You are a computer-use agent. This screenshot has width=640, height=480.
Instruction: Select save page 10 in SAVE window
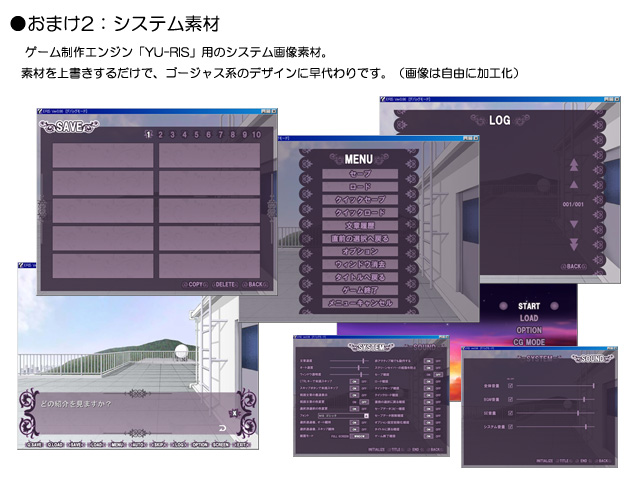256,135
